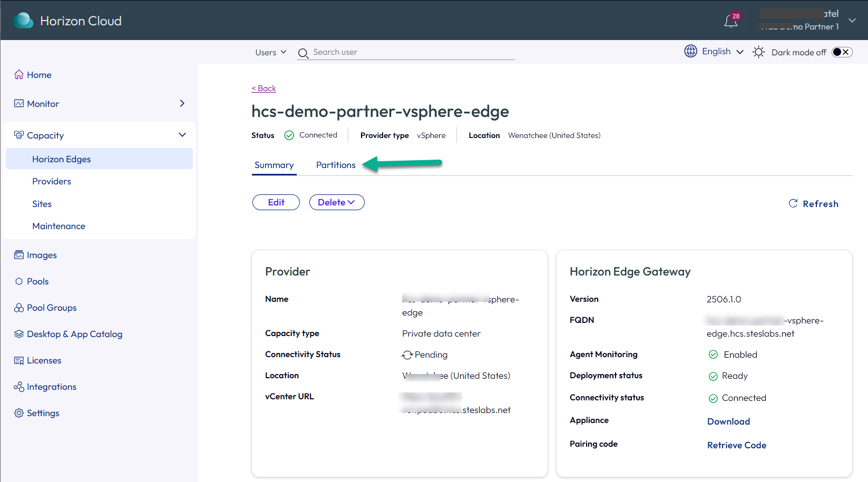Click the version value 2506.1.0
The image size is (868, 482).
click(724, 299)
